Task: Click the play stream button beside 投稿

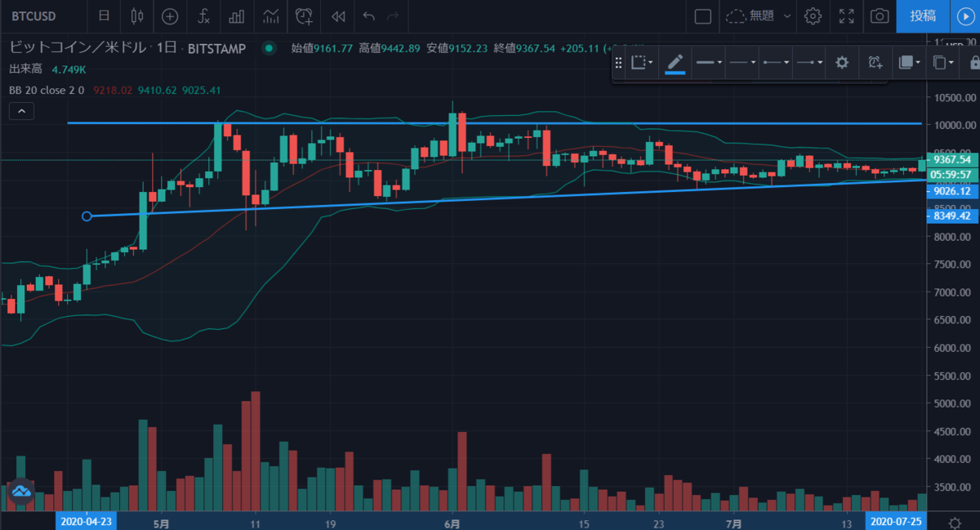Action: coord(964,16)
